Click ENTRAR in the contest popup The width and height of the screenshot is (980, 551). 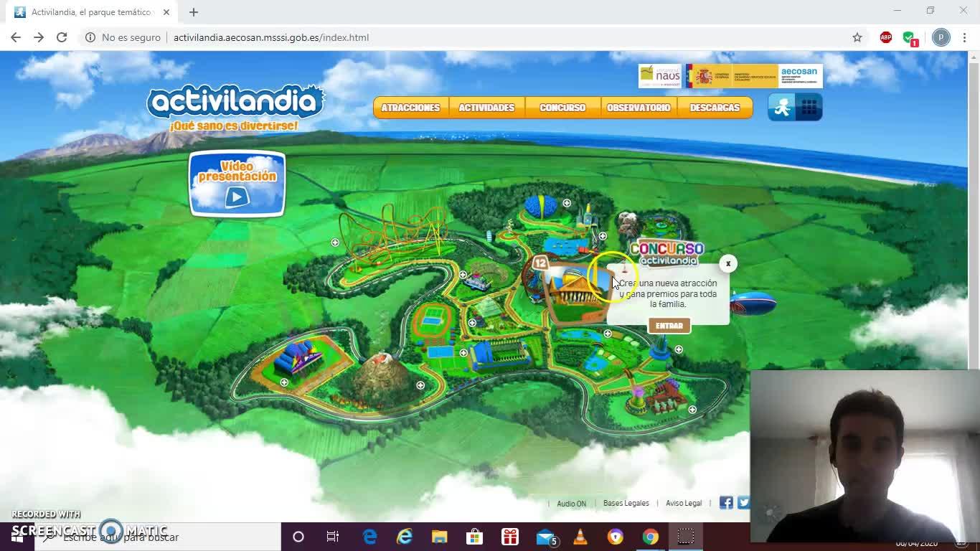click(x=669, y=326)
